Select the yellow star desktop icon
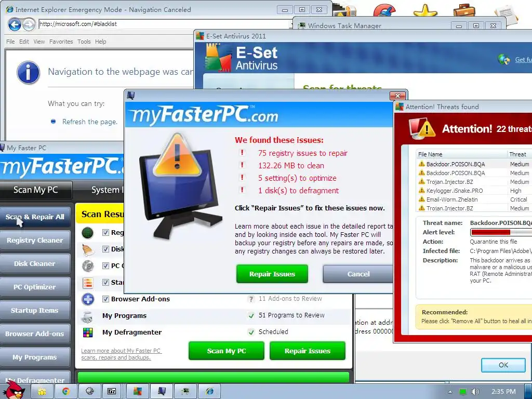Viewport: 532px width, 399px height. pos(425,10)
